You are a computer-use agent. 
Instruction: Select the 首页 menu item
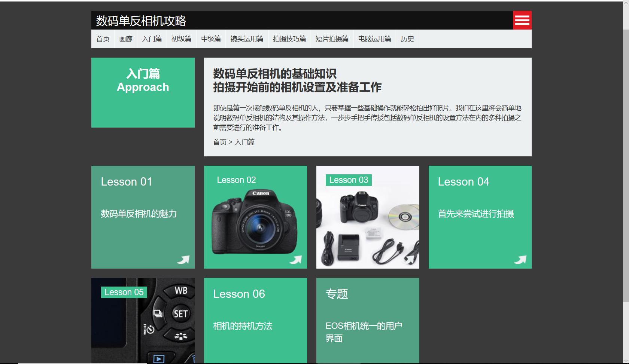coord(103,39)
